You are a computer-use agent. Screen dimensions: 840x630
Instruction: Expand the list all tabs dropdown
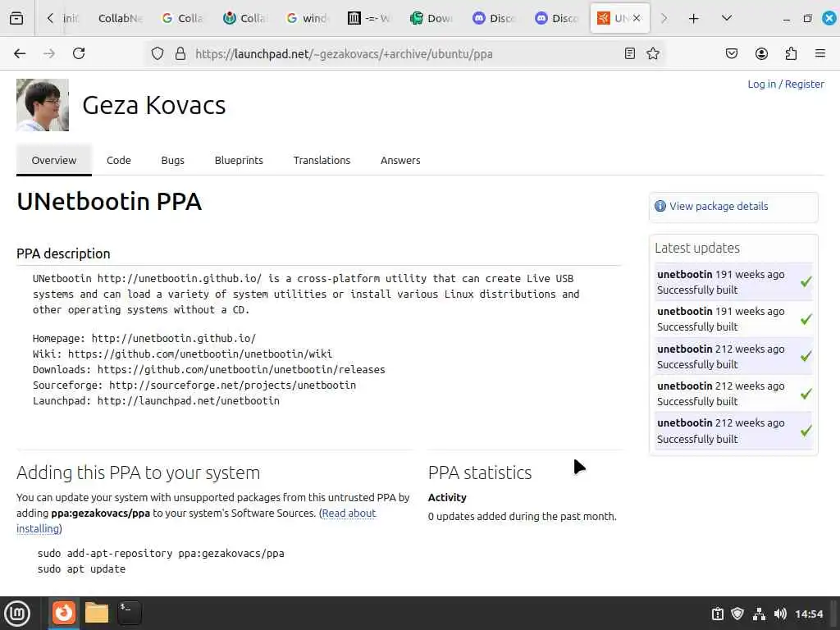[727, 18]
